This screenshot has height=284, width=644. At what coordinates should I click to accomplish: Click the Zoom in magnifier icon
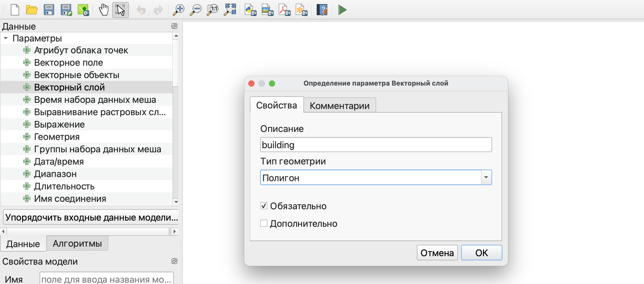click(178, 10)
